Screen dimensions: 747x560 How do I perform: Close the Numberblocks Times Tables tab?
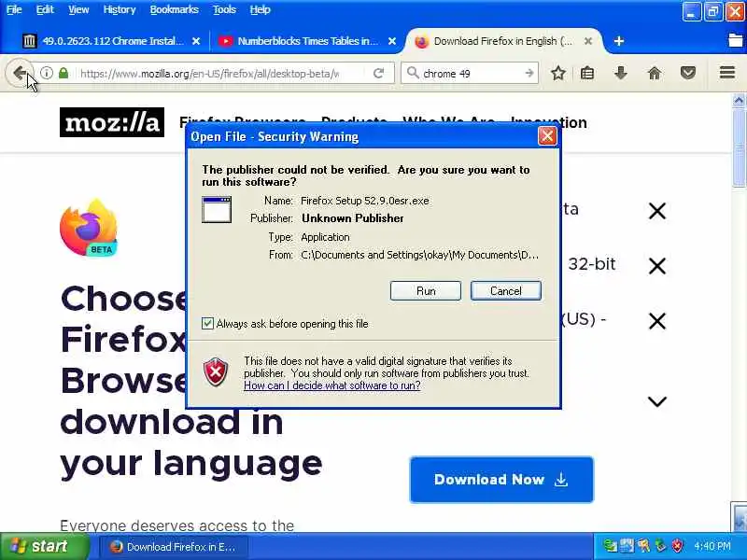392,41
